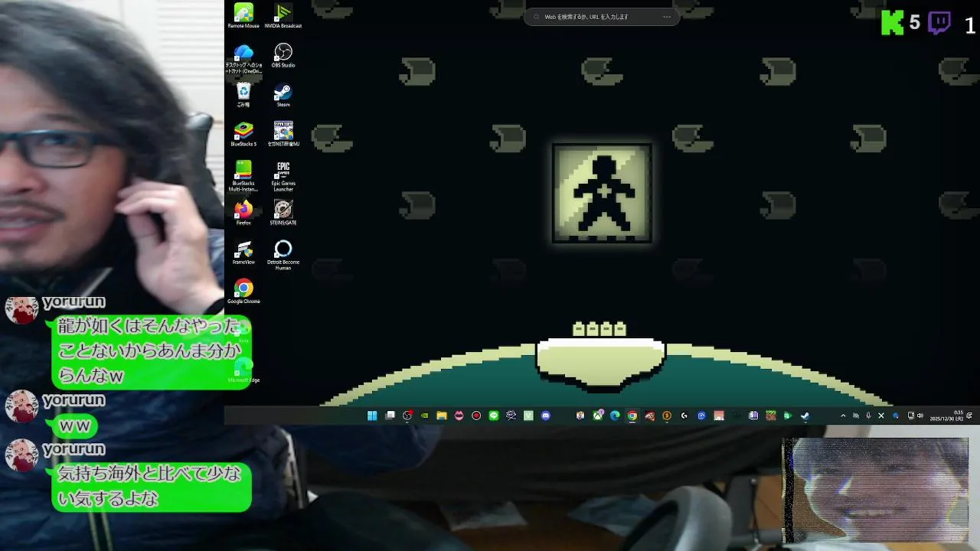980x551 pixels.
Task: Launch NVIDIA Broadcast from the desktop
Action: [283, 16]
